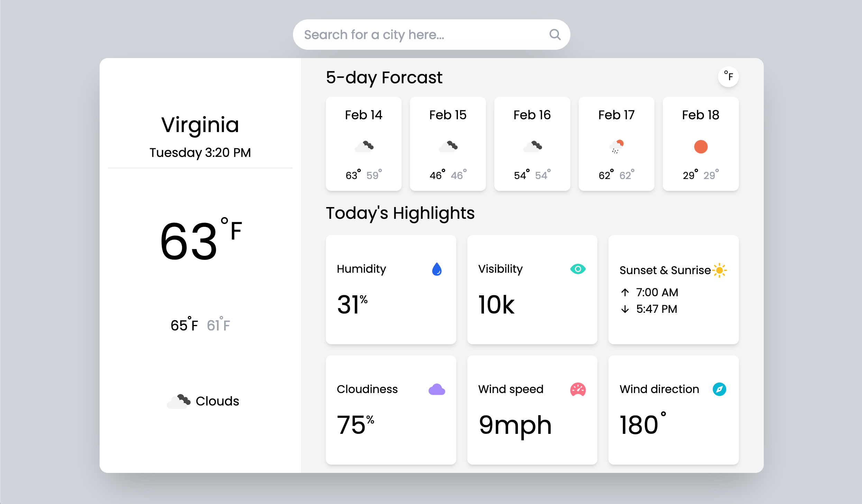The height and width of the screenshot is (504, 862).
Task: Click the clouds icon beside Clouds label
Action: point(178,401)
